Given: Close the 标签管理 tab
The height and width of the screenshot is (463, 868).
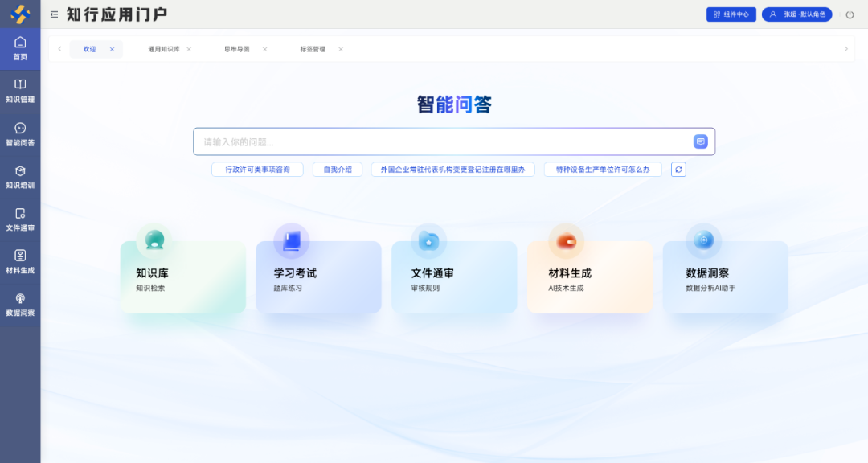Looking at the screenshot, I should coord(341,49).
